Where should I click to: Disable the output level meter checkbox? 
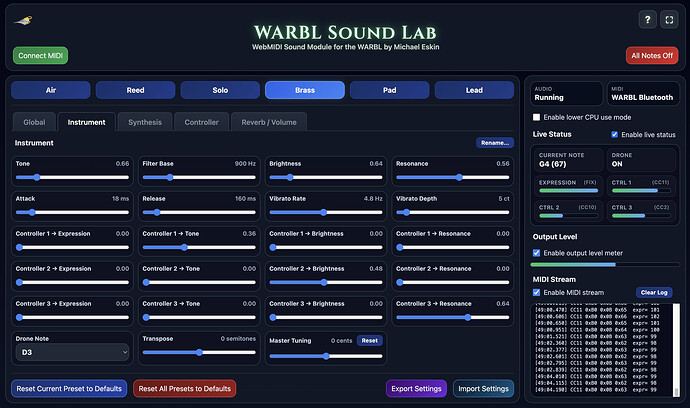coord(536,253)
